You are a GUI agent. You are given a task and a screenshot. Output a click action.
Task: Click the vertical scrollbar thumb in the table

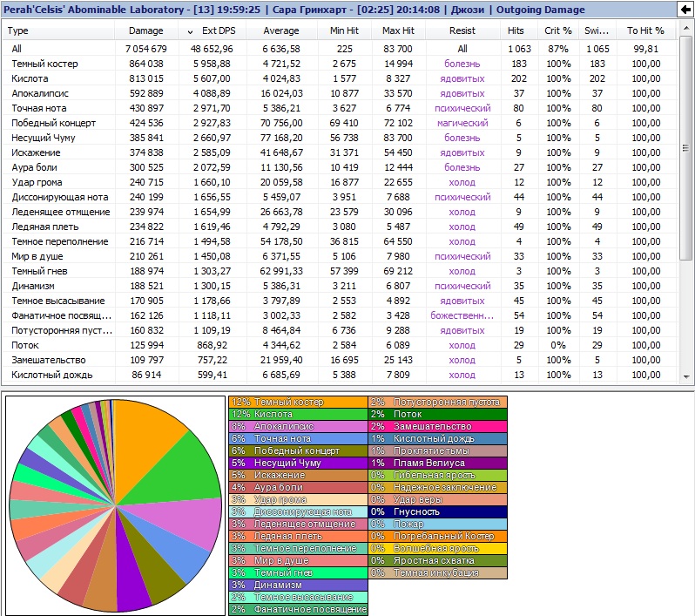pyautogui.click(x=686, y=147)
